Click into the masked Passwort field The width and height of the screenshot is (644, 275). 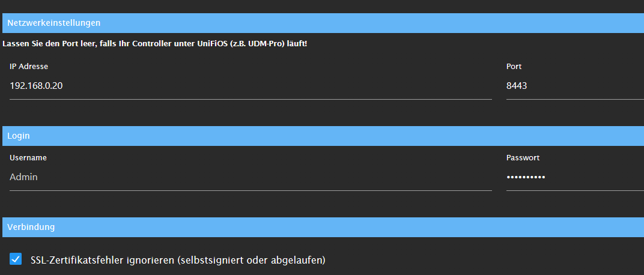click(x=575, y=177)
